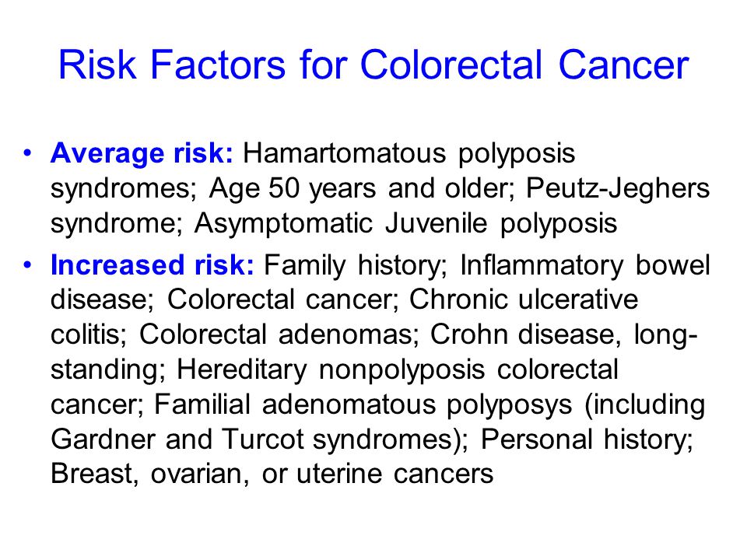Click the first bullet point marker
747x560 pixels.
[x=28, y=153]
